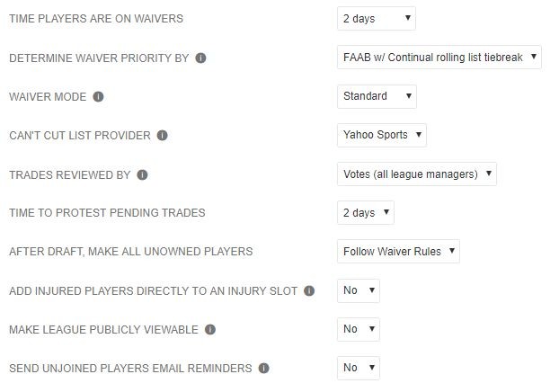Click info icon for Add Injured Players setting
The image size is (559, 392).
click(309, 291)
